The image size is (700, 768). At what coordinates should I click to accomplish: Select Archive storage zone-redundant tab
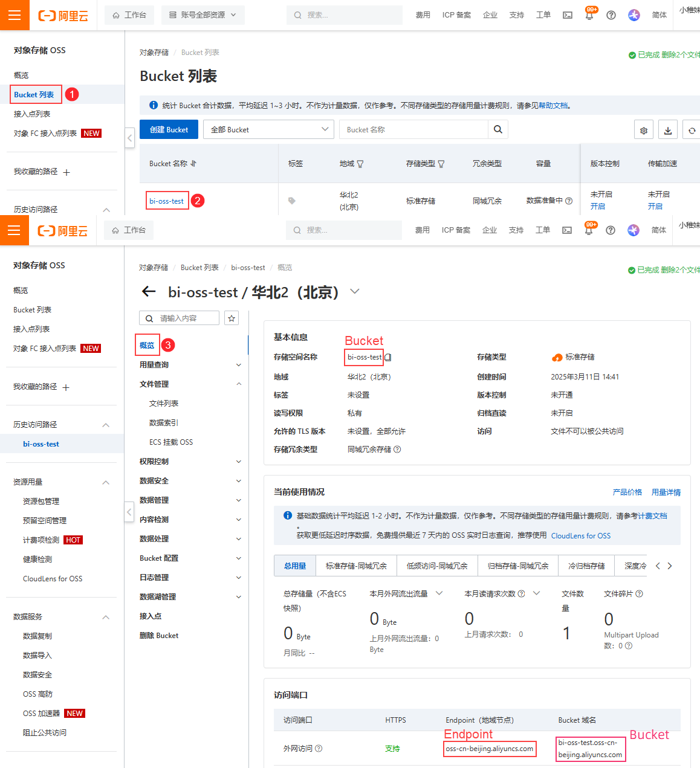(x=518, y=566)
